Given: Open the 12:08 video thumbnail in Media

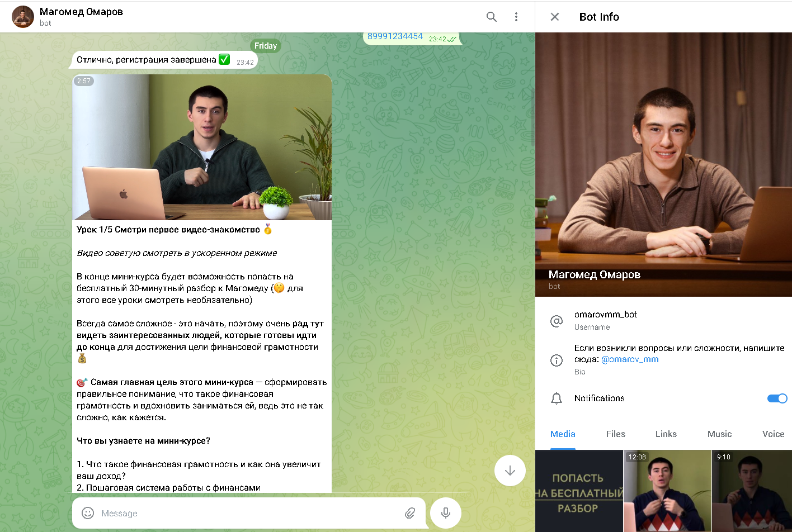Looking at the screenshot, I should [x=667, y=491].
